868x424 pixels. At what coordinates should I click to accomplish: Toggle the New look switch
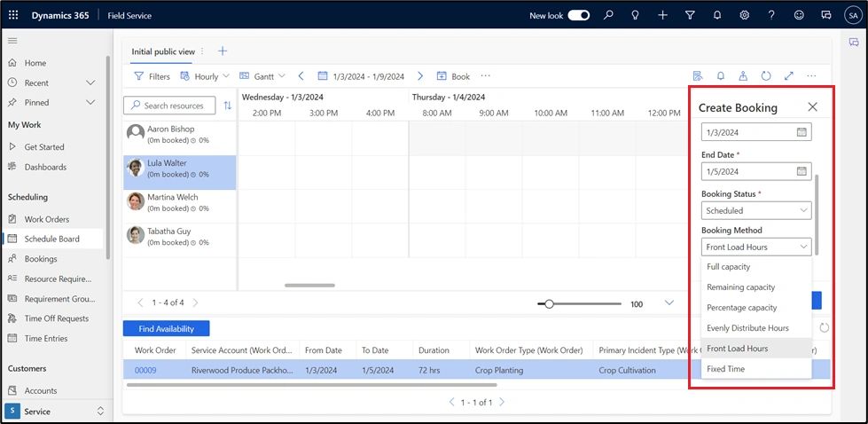579,15
